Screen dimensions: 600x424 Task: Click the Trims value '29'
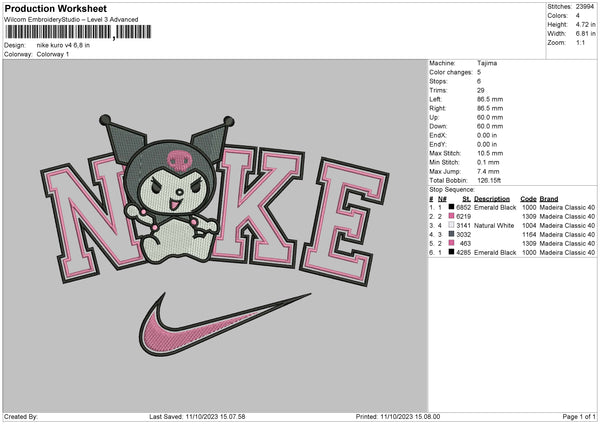(x=481, y=90)
